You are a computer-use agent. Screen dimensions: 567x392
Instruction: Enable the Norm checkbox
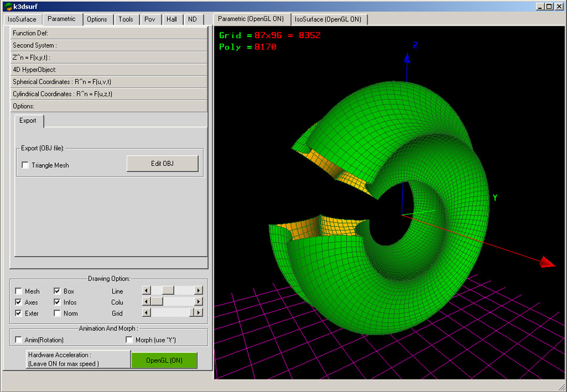click(57, 313)
